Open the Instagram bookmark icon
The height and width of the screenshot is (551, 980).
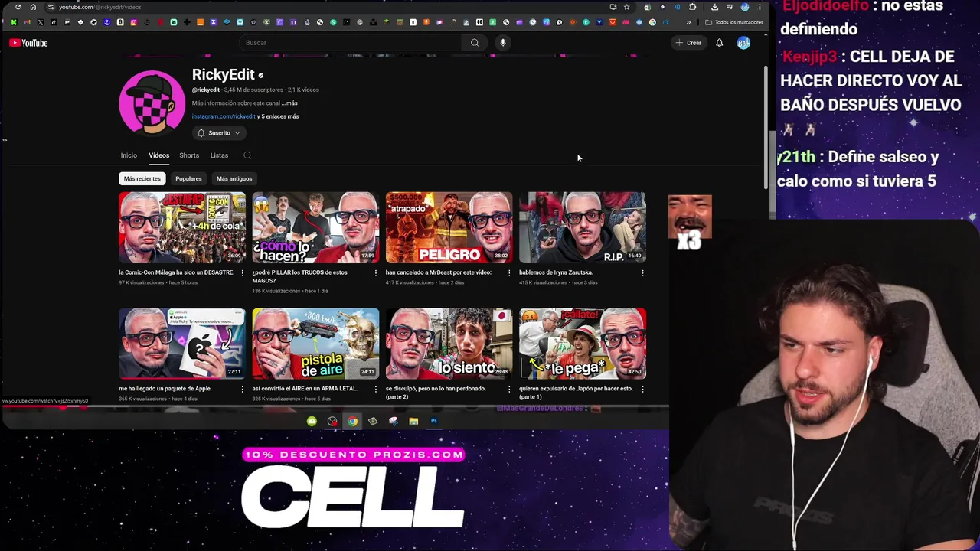(x=133, y=22)
